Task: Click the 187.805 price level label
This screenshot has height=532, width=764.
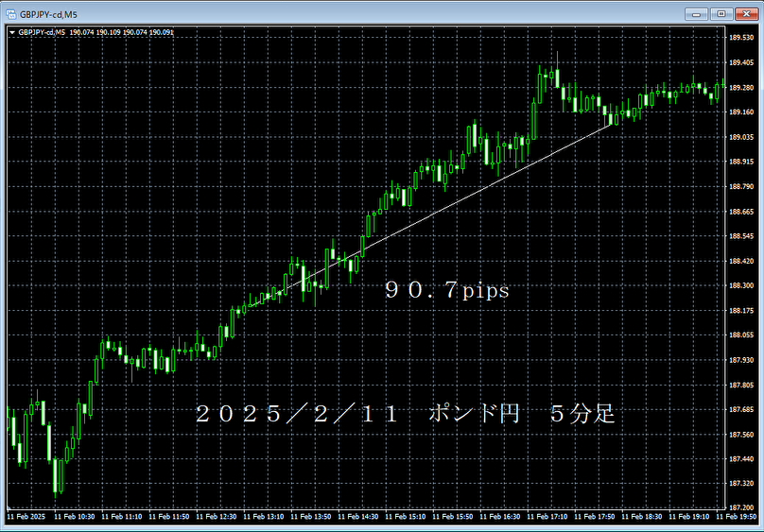Action: pos(741,385)
